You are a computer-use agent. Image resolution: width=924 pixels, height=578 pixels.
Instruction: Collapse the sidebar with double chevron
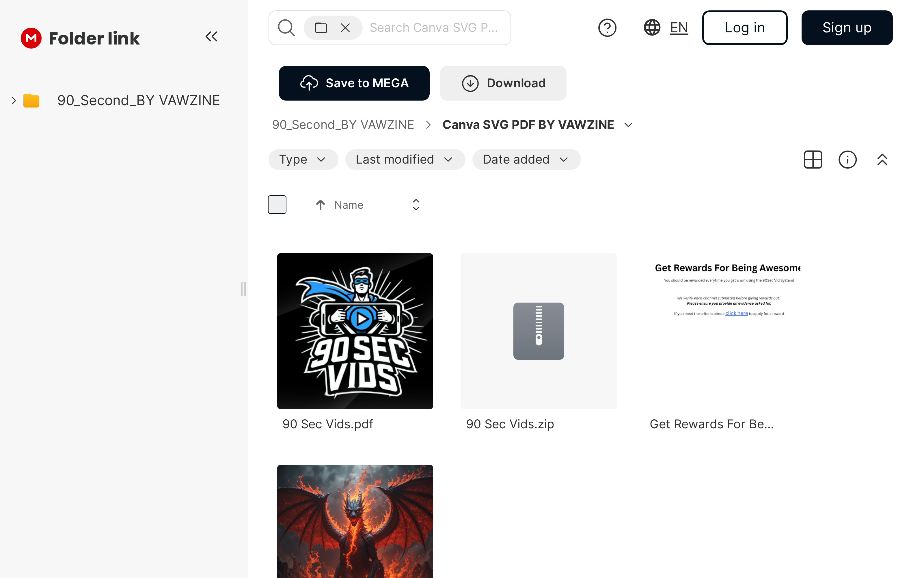coord(212,37)
